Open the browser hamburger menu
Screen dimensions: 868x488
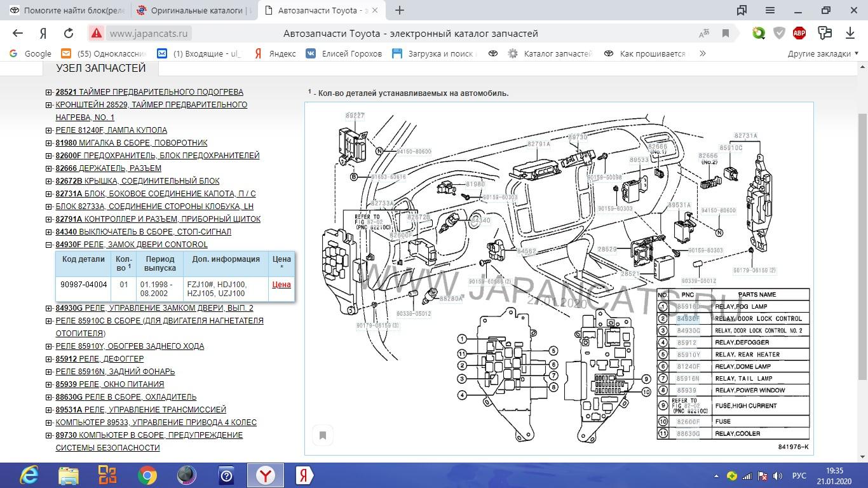pos(770,10)
